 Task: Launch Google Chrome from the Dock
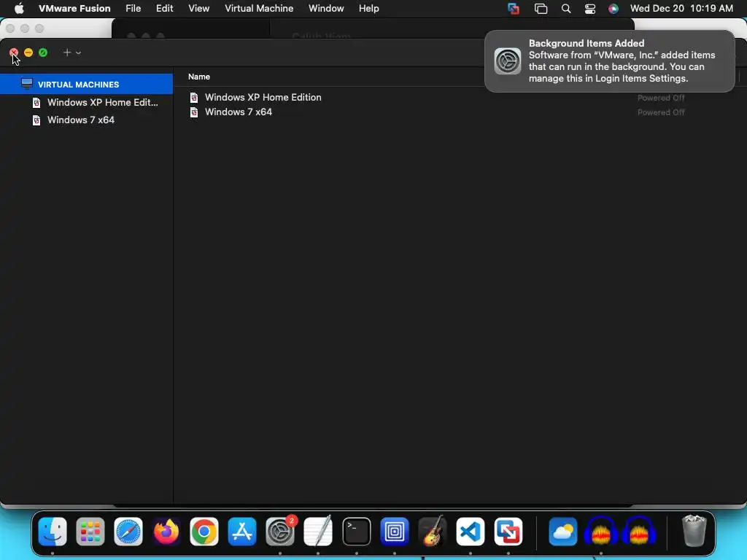pyautogui.click(x=204, y=532)
